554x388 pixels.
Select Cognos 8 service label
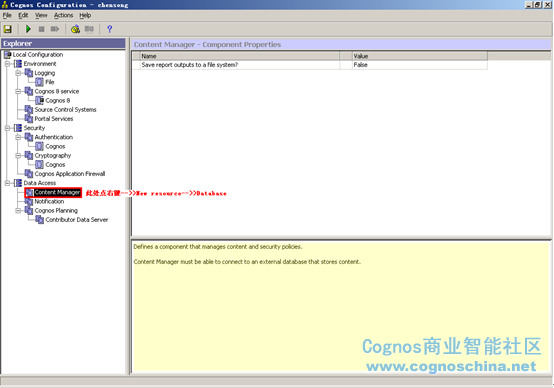[x=57, y=91]
